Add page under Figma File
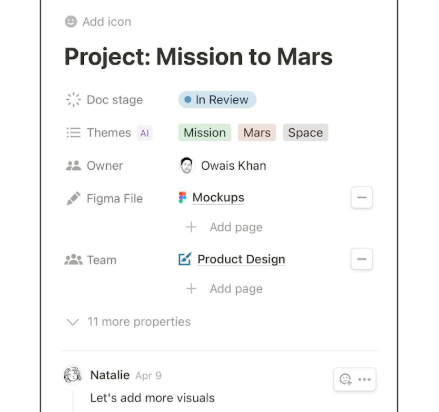 coord(224,227)
